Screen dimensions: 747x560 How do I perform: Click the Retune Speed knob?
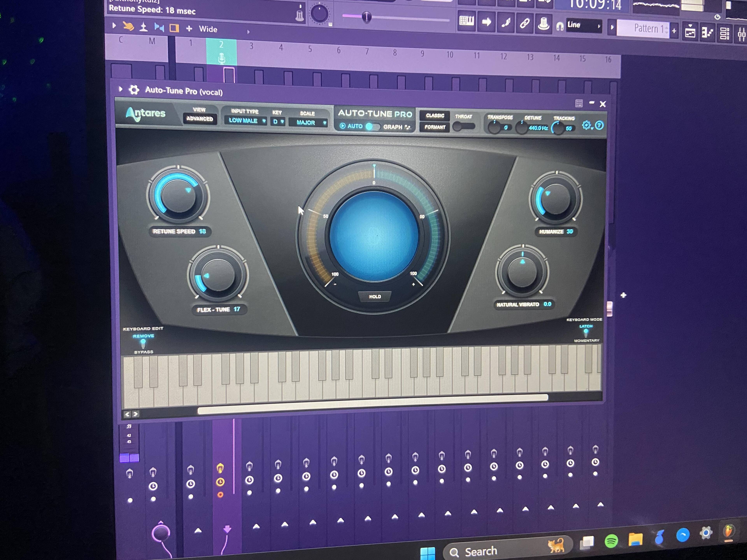(178, 196)
